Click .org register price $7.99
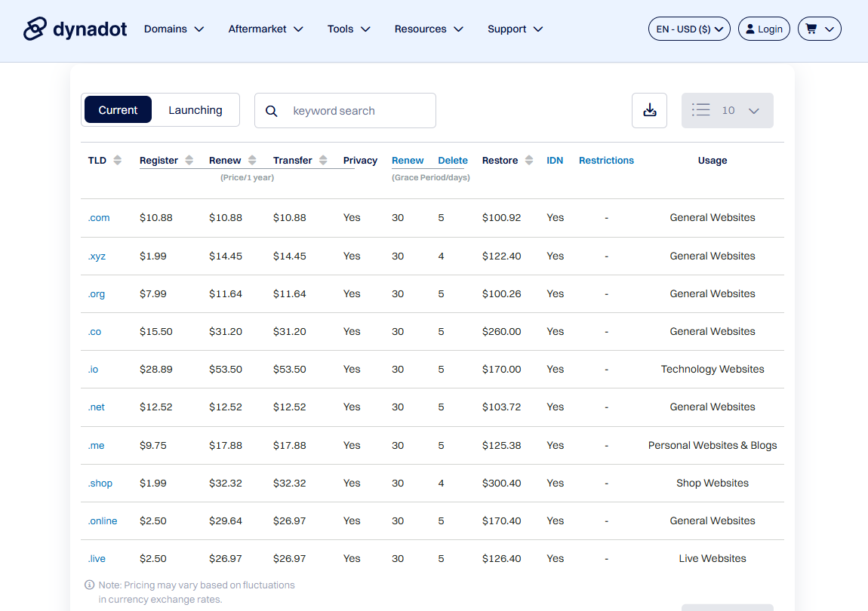868x611 pixels. coord(152,293)
